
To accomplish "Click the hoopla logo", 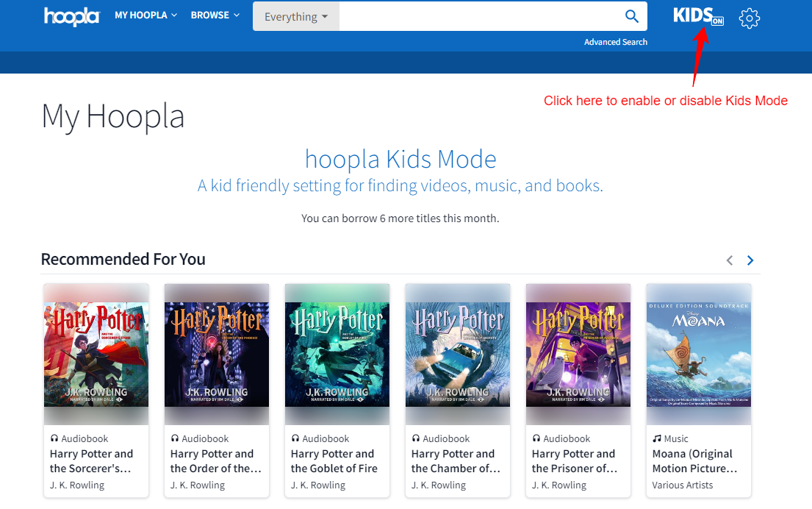I will 71,16.
